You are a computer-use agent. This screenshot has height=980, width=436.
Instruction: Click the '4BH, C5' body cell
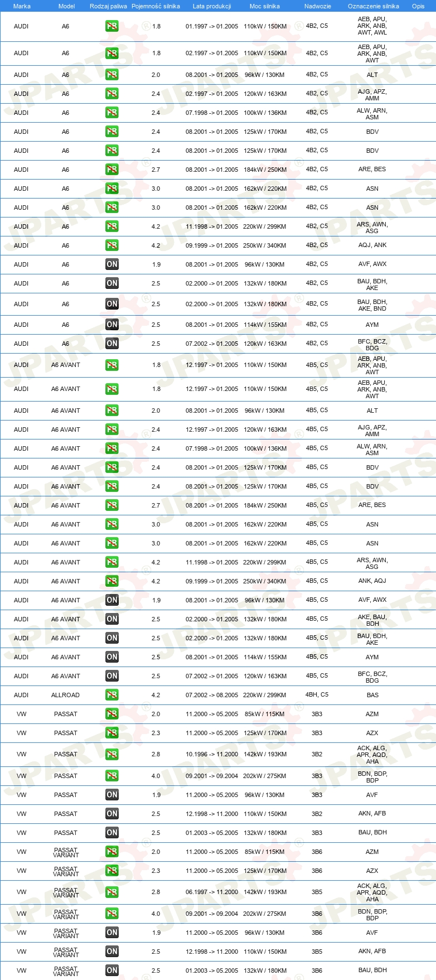click(317, 694)
